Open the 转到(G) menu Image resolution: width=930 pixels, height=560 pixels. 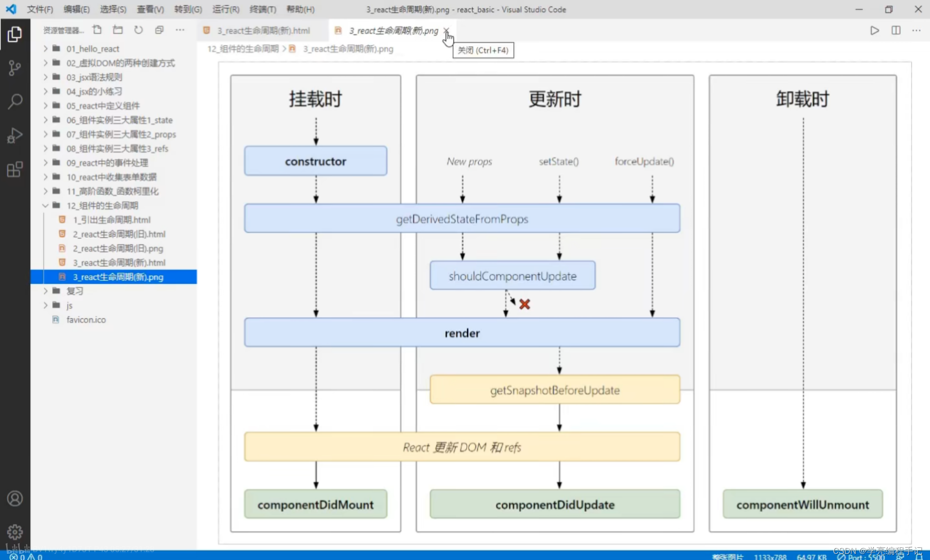188,9
